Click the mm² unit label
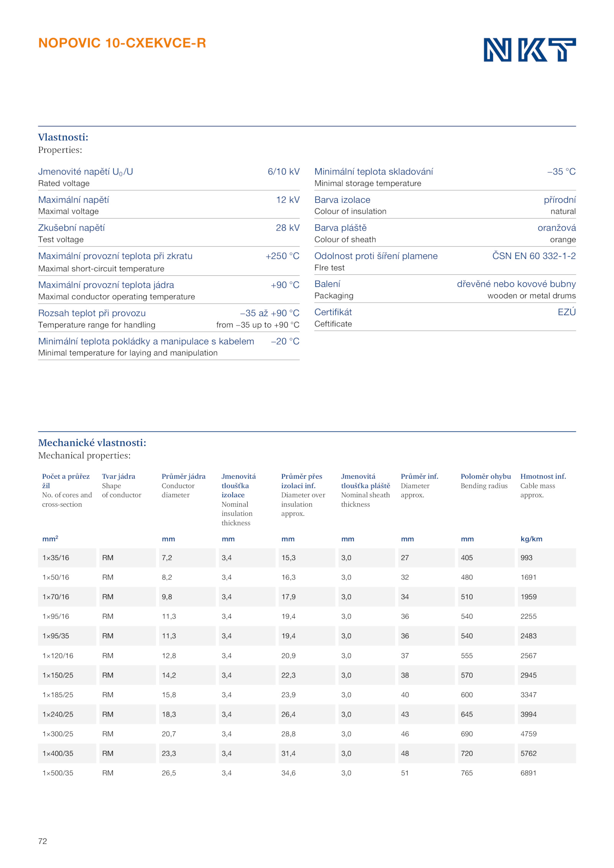Viewport: 614px width, 868px height. point(50,539)
